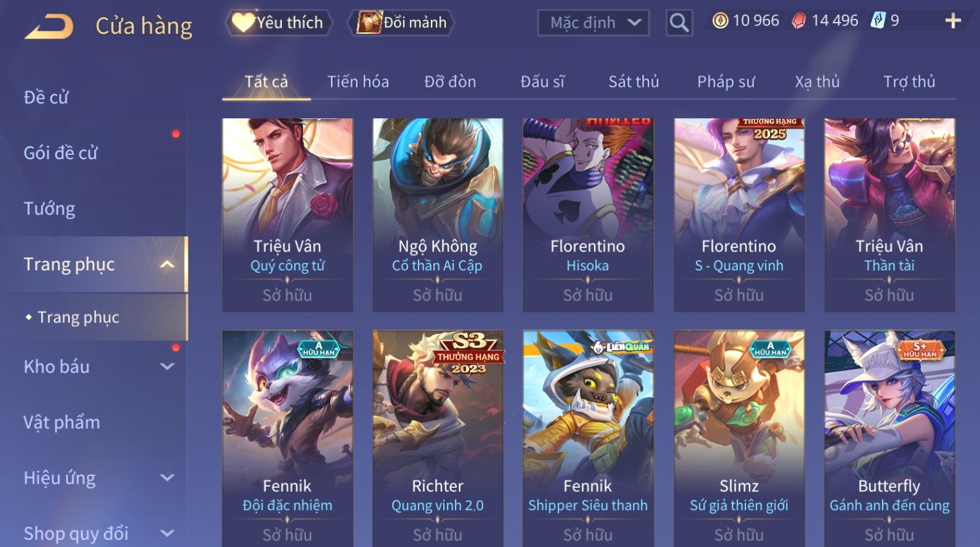Show the Tiến hóa skins tab
The width and height of the screenshot is (980, 547).
pyautogui.click(x=358, y=82)
